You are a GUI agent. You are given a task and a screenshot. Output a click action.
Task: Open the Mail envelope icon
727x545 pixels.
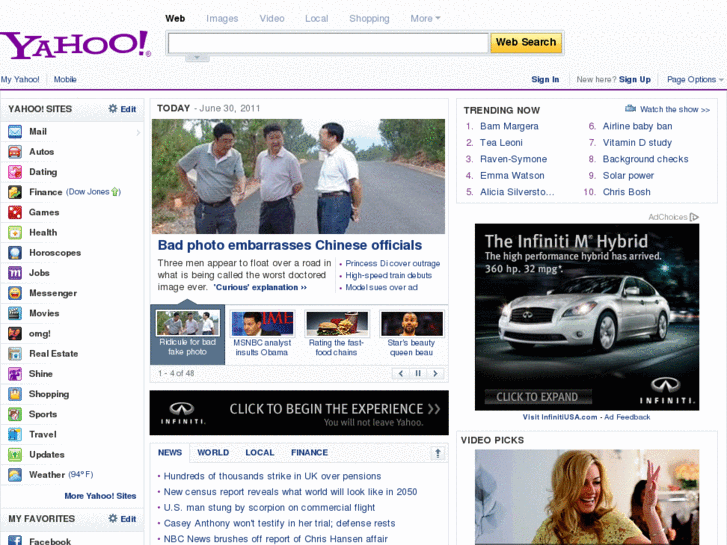tap(15, 132)
